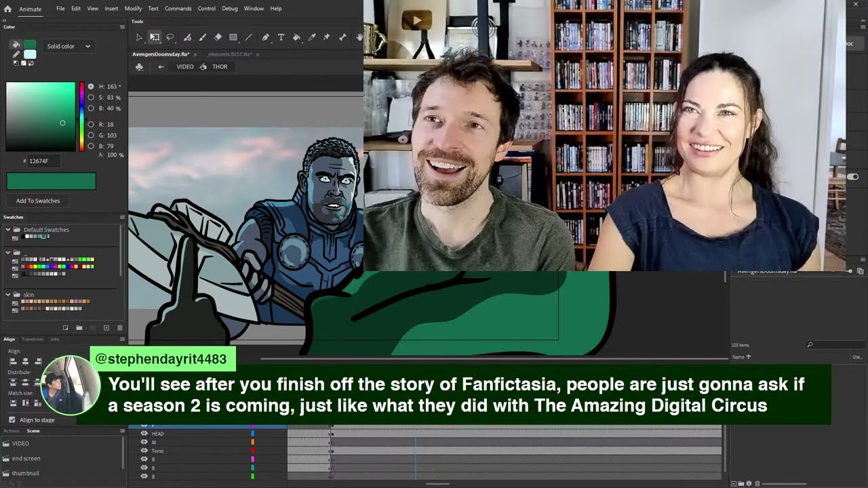Viewport: 868px width, 488px height.
Task: Select the G green radio button
Action: point(91,136)
